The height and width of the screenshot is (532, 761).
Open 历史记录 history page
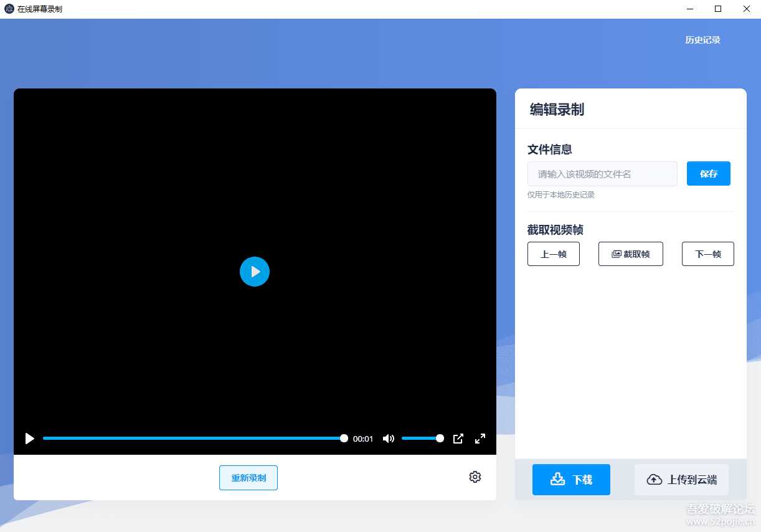tap(702, 39)
